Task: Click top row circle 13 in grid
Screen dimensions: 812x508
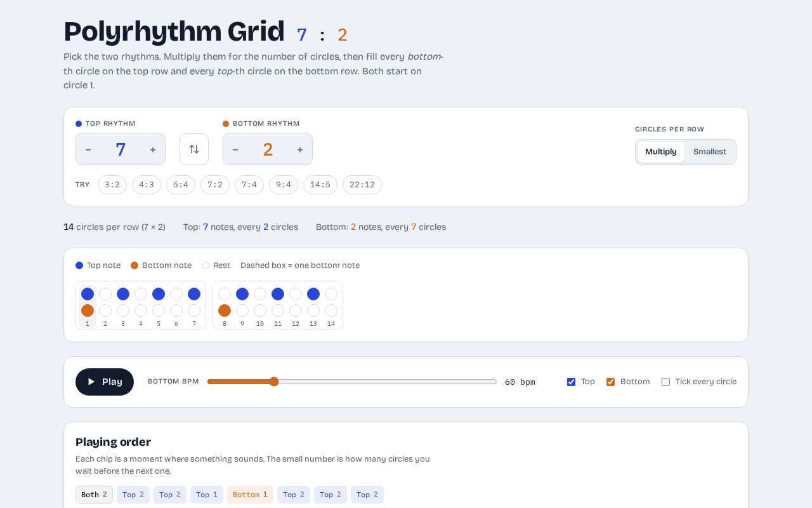Action: pos(313,294)
